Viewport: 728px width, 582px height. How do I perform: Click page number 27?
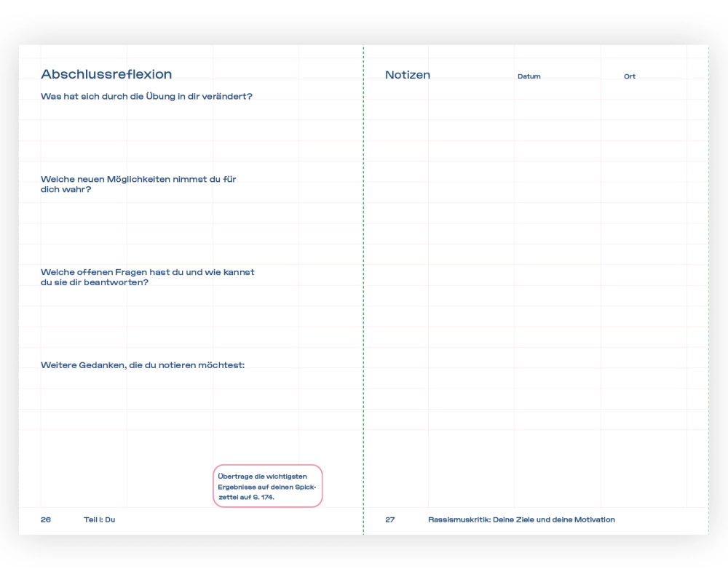[x=390, y=519]
